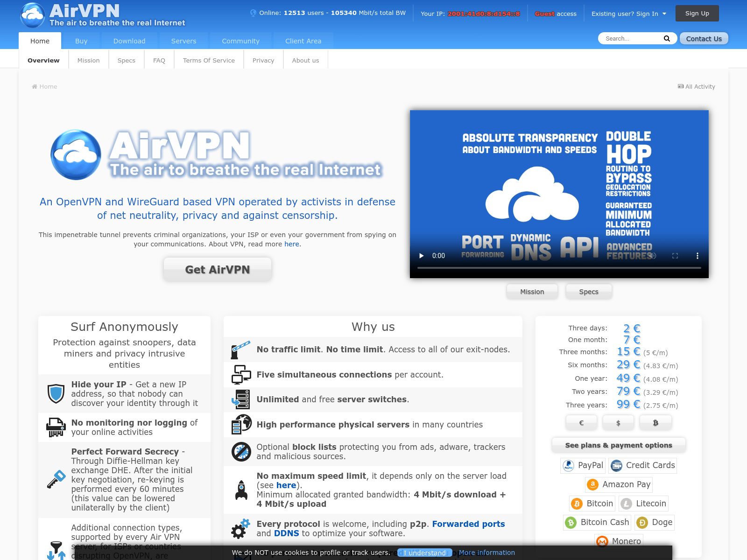Choose the Amazon Pay payment option
The width and height of the screenshot is (747, 560).
pos(619,484)
